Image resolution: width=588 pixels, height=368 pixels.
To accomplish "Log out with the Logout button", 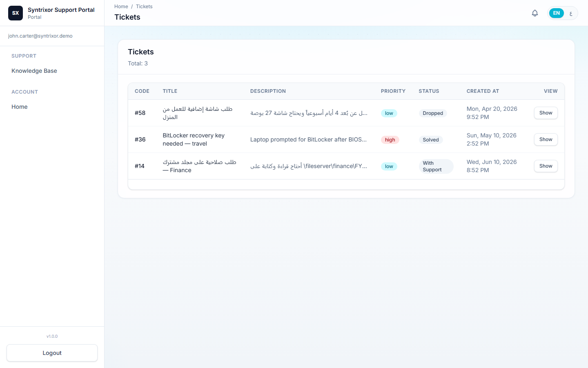I will pyautogui.click(x=52, y=353).
